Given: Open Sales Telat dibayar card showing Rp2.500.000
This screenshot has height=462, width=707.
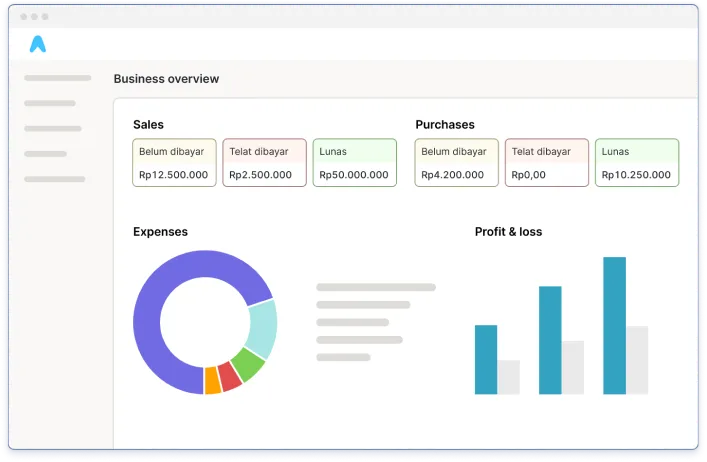Looking at the screenshot, I should click(x=264, y=163).
